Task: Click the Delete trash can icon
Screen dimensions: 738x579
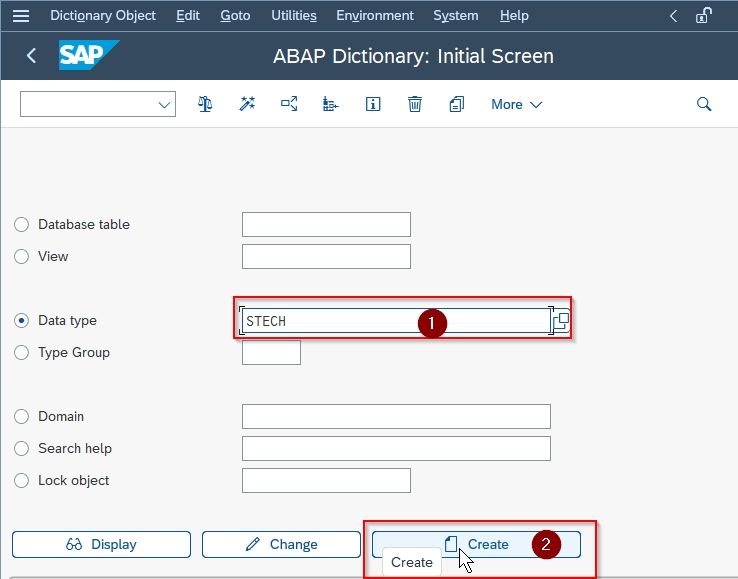Action: 415,104
